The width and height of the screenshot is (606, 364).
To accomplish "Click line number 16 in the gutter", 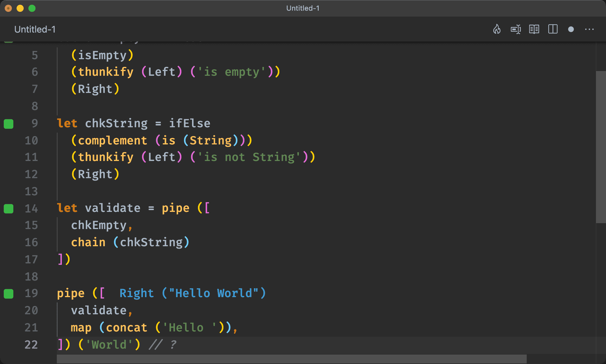I will (31, 242).
